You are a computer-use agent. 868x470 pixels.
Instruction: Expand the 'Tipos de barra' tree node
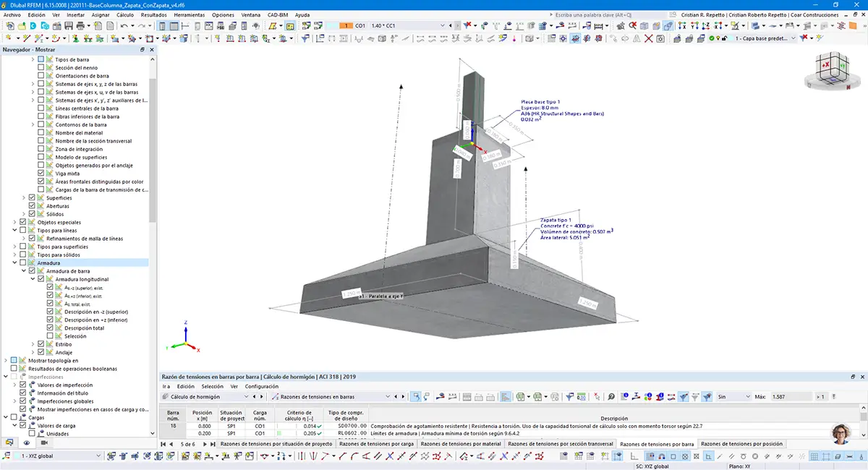tap(33, 59)
